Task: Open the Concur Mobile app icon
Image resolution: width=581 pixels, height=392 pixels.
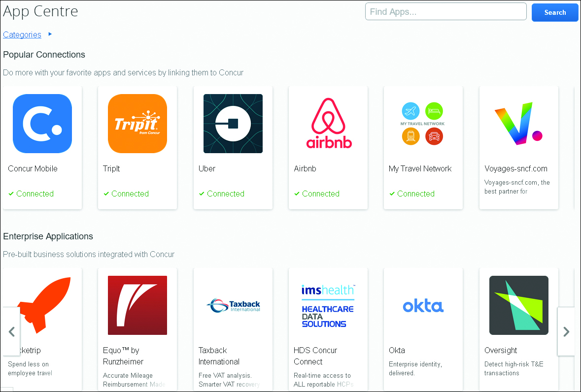Action: click(42, 124)
